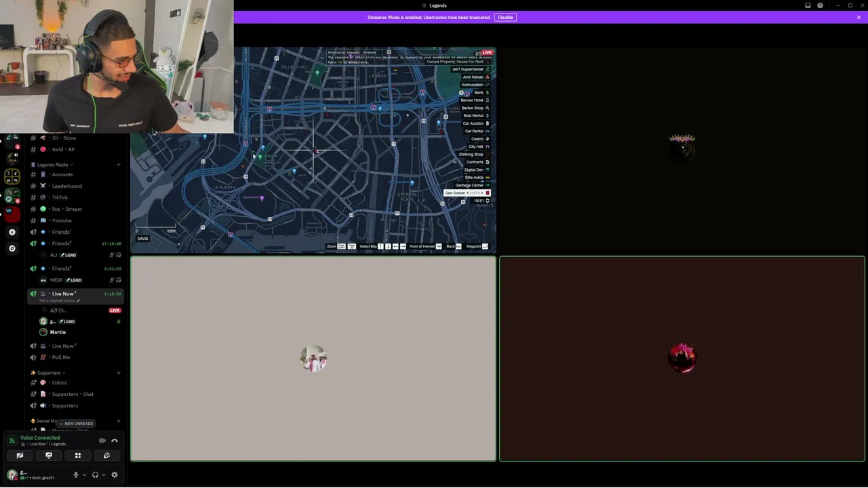Select user AZF25 in Live Now
868x488 pixels.
pyautogui.click(x=81, y=310)
